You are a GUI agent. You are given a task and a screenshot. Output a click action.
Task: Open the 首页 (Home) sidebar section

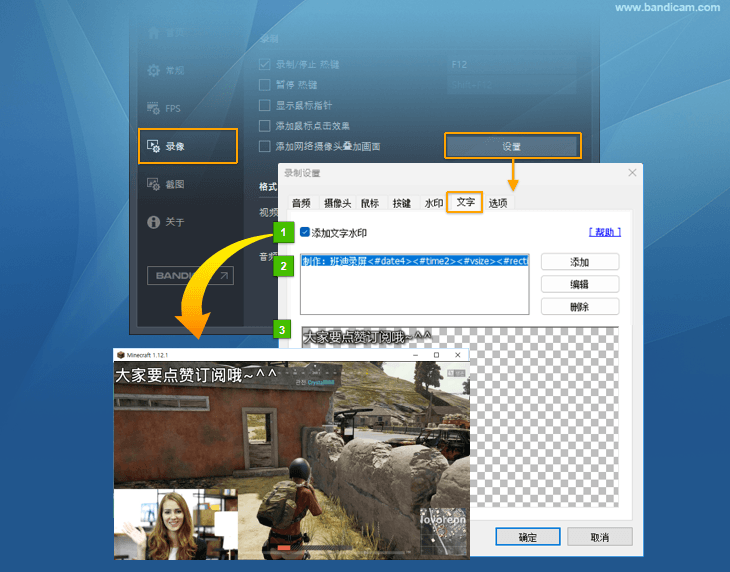tap(166, 33)
